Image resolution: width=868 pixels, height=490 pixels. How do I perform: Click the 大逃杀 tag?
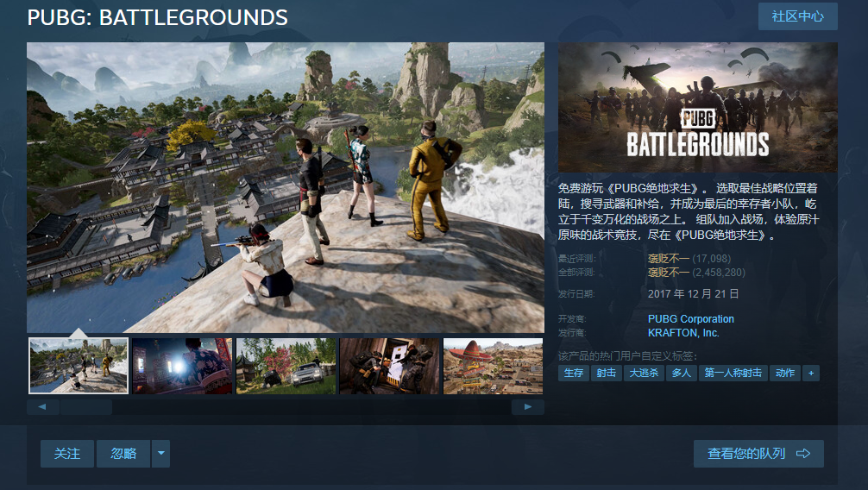coord(644,374)
